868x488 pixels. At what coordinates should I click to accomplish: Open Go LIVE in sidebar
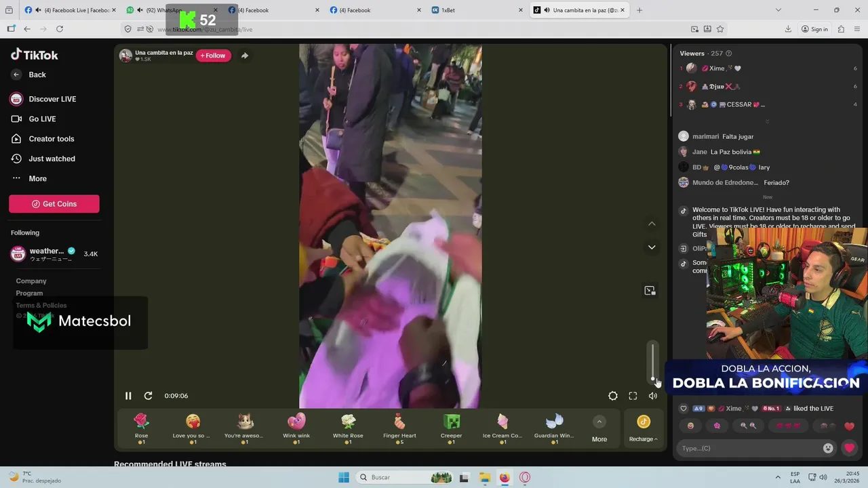pos(33,119)
